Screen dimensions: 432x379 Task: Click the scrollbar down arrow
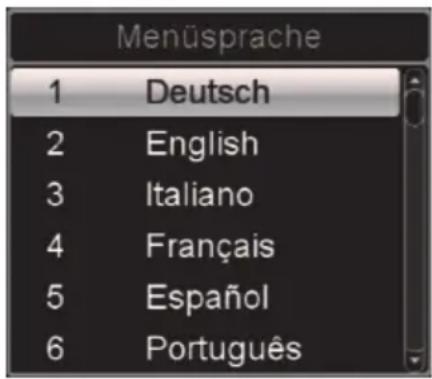coord(415,360)
